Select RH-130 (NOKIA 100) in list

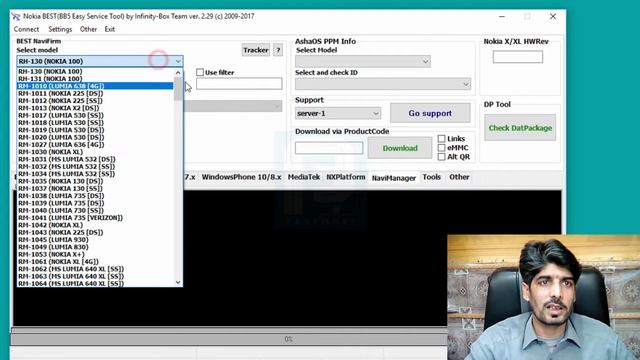95,71
